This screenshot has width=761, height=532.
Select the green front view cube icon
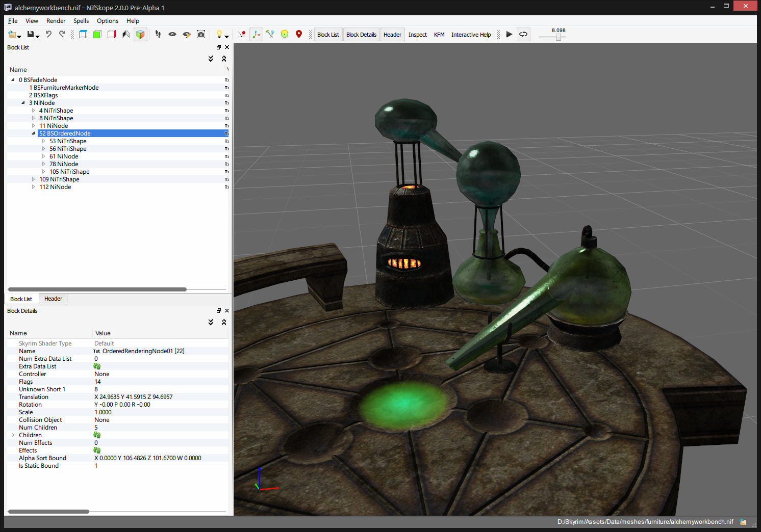(97, 34)
